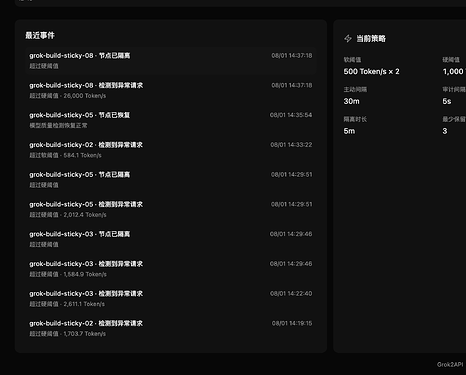Select grok-build-sticky-02 event with 1,703.7 Token/s
This screenshot has width=466, height=375.
point(171,328)
